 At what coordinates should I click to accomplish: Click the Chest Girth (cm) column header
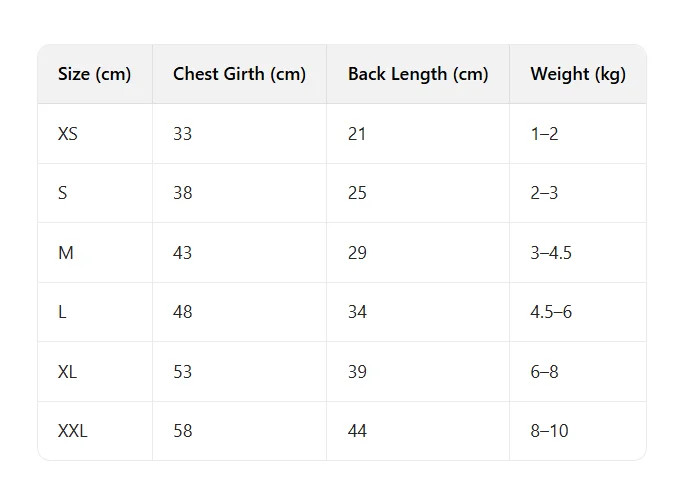point(239,74)
